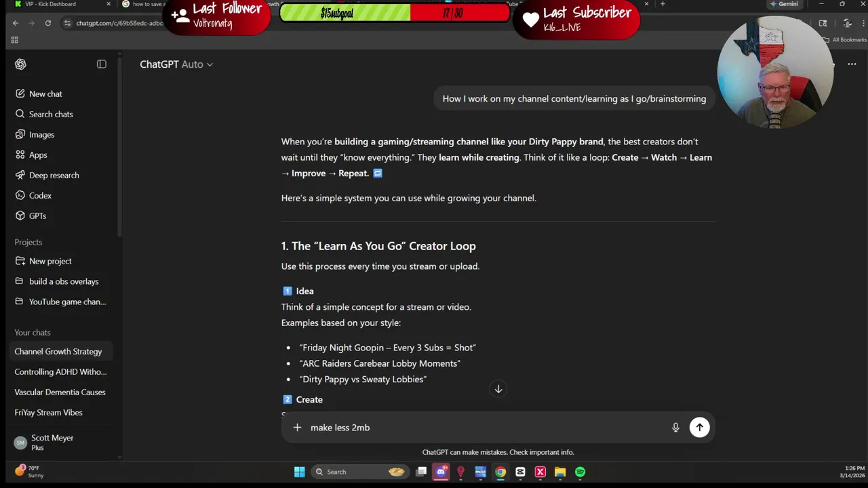
Task: Collapse the Projects section header
Action: coord(28,242)
